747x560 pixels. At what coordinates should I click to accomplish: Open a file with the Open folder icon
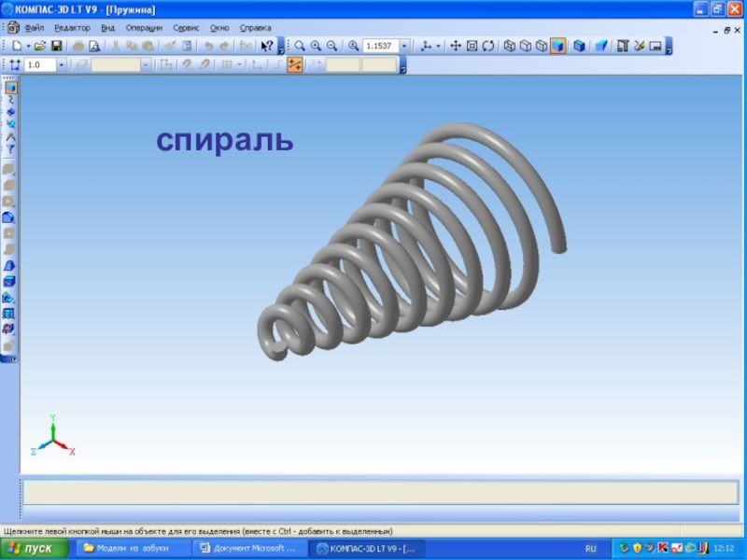[x=40, y=46]
